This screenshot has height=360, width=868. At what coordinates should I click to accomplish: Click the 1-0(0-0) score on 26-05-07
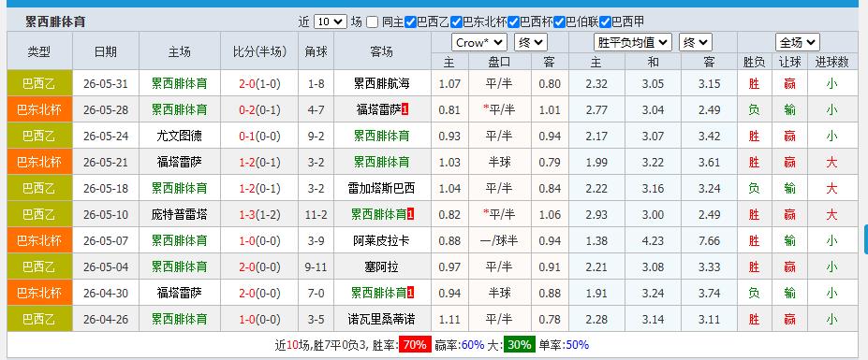point(259,240)
